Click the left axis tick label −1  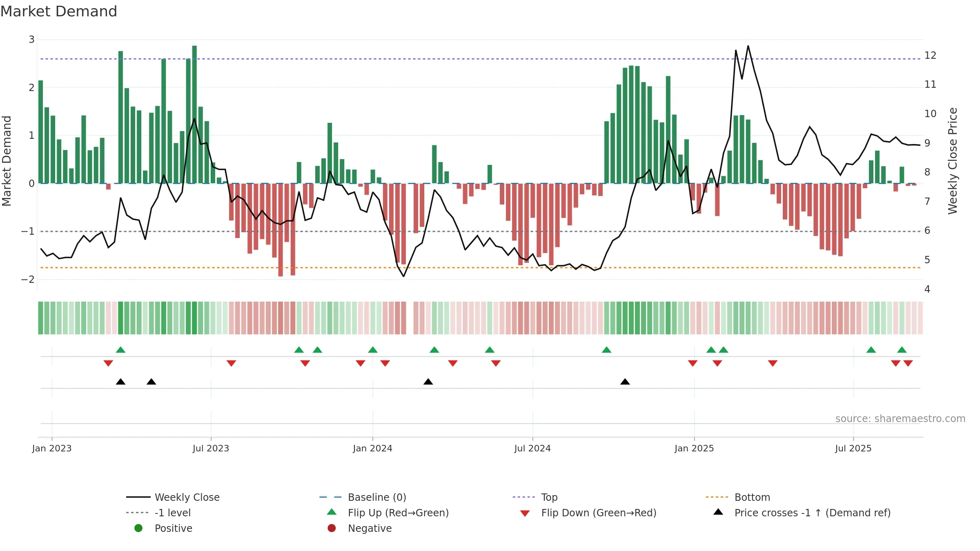[x=28, y=231]
